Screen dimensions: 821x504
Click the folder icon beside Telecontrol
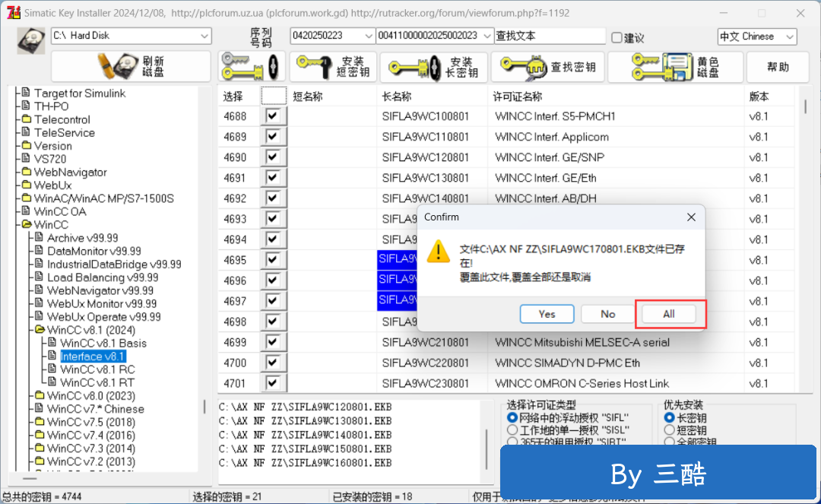point(26,119)
